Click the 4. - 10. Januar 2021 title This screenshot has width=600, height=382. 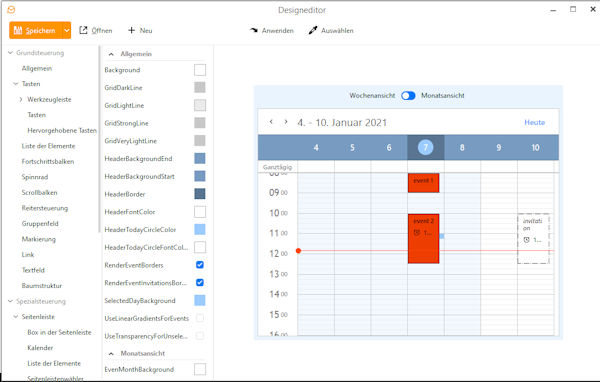coord(342,122)
